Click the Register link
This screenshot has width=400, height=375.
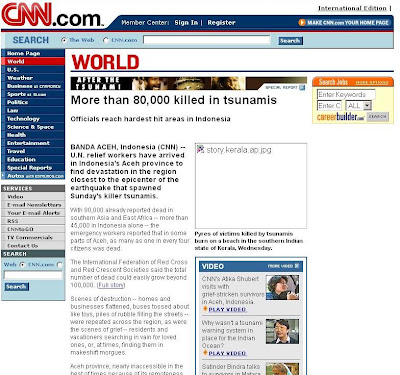pos(221,23)
